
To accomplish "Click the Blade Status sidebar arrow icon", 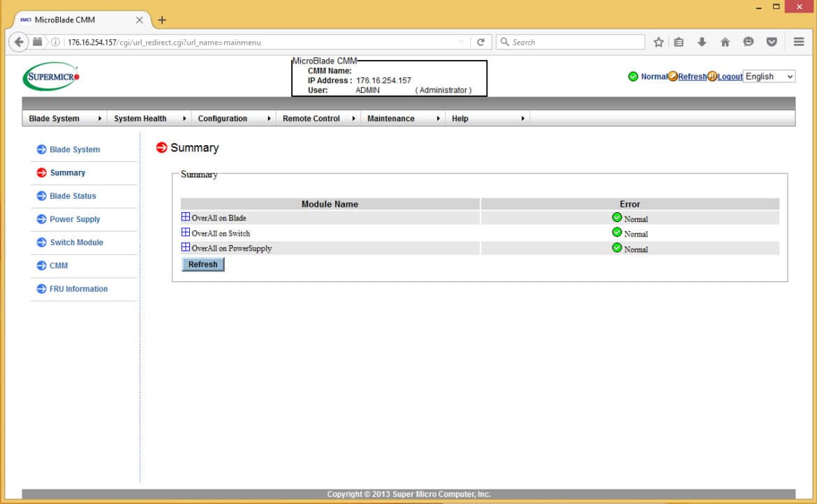I will point(42,195).
